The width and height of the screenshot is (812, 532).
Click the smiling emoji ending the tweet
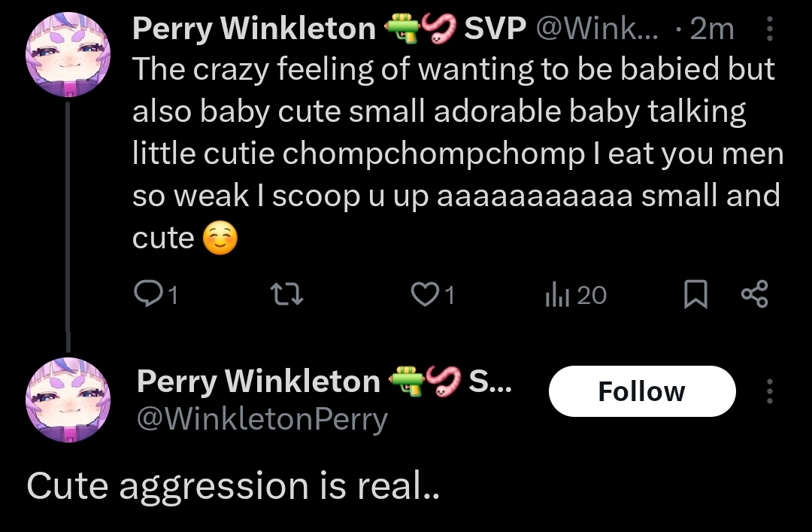coord(220,239)
